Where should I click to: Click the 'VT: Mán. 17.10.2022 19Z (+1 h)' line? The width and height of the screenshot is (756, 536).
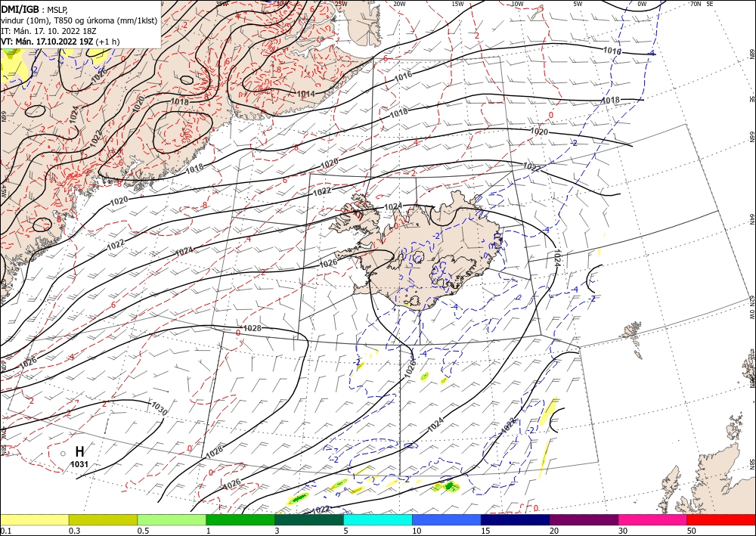point(60,42)
